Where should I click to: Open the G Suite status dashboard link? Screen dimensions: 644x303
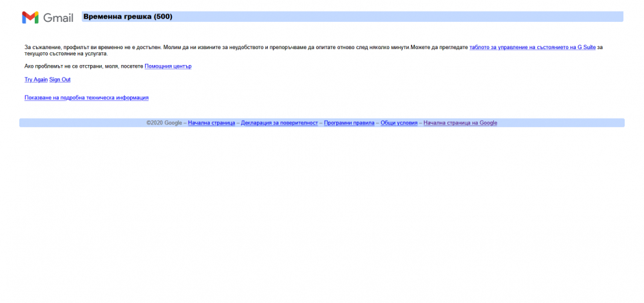pyautogui.click(x=533, y=48)
